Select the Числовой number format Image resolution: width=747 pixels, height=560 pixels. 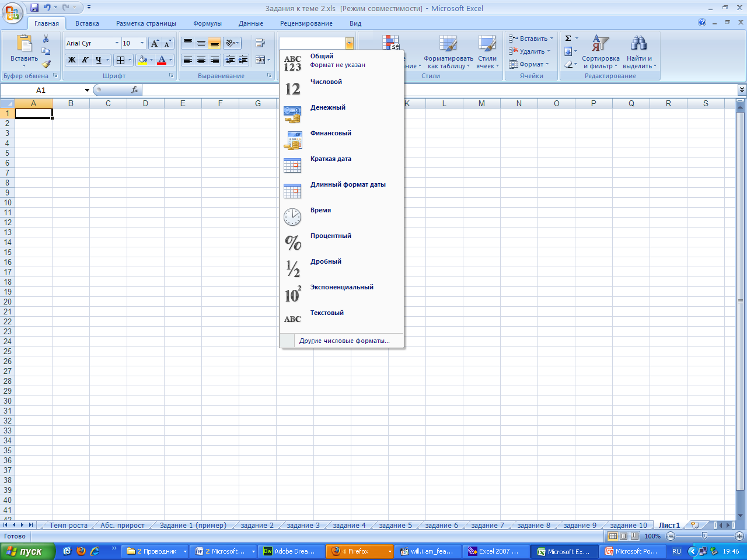click(x=341, y=89)
